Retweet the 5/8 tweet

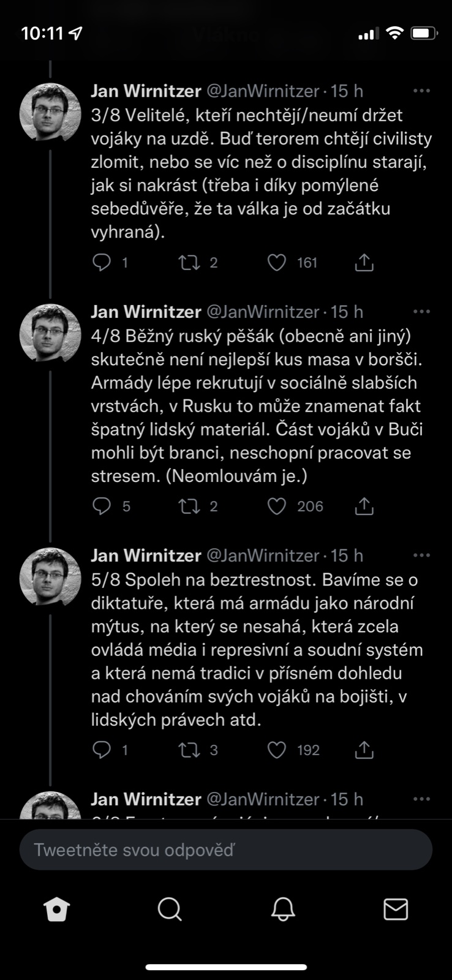tap(189, 750)
